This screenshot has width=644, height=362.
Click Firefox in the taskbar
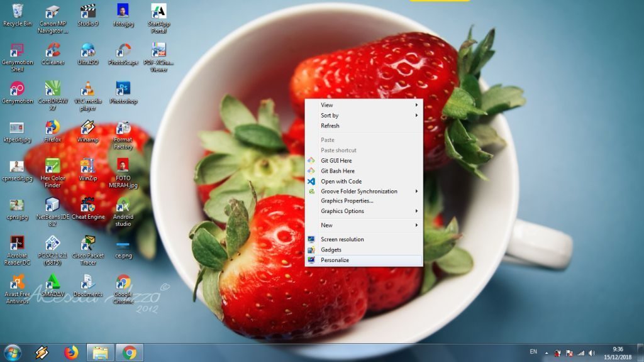click(71, 353)
